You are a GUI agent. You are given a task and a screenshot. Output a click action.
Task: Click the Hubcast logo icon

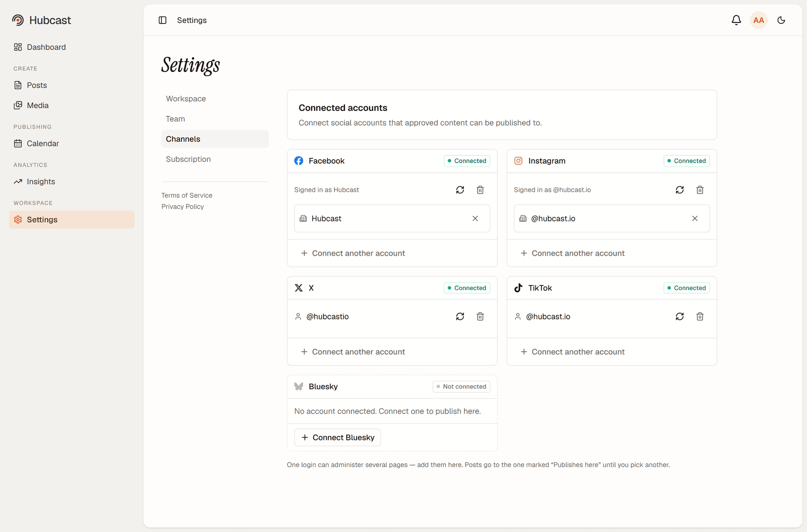pos(18,20)
